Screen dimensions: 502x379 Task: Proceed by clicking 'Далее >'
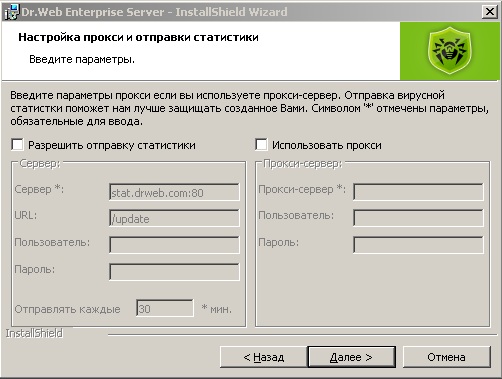351,357
